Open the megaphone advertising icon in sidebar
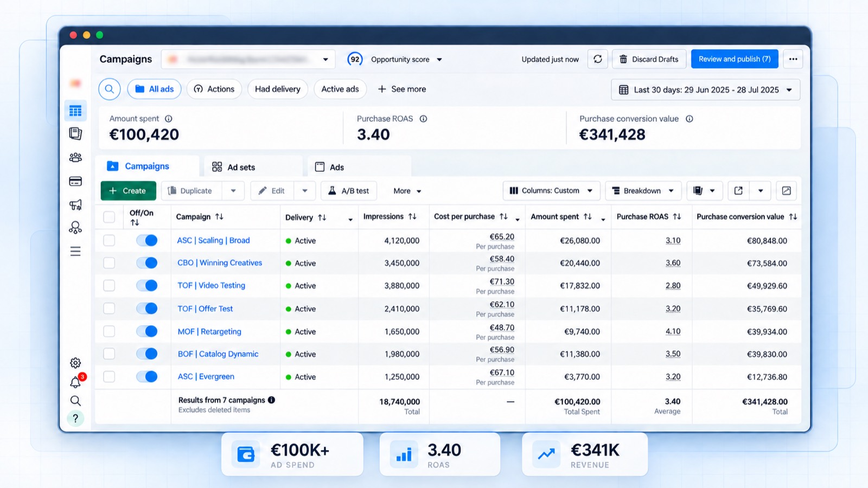This screenshot has width=868, height=488. tap(75, 204)
